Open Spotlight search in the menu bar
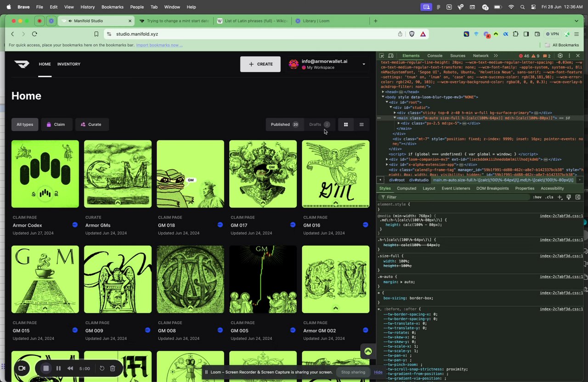 point(522,7)
